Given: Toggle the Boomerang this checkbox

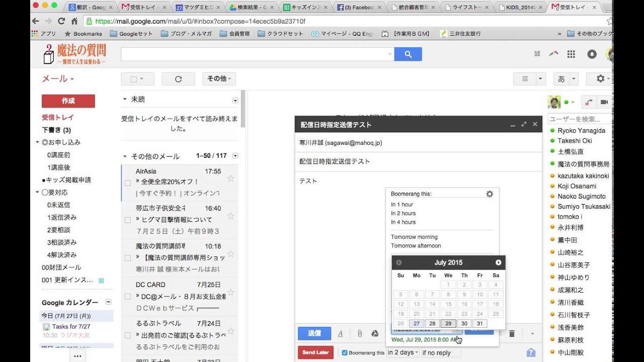Looking at the screenshot, I should tap(345, 352).
